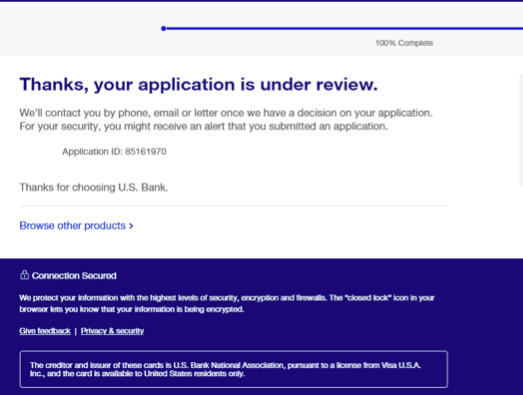The height and width of the screenshot is (395, 523).
Task: Open the Browse other products link
Action: 76,226
